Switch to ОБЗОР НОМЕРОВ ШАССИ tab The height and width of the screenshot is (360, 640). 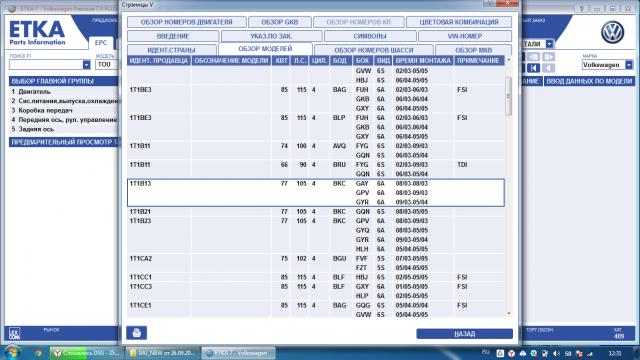tap(373, 50)
